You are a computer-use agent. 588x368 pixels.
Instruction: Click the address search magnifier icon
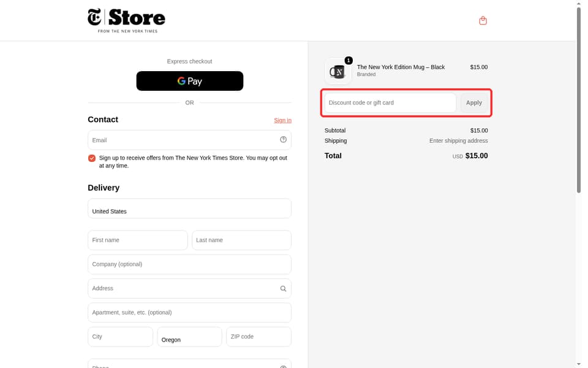point(283,288)
